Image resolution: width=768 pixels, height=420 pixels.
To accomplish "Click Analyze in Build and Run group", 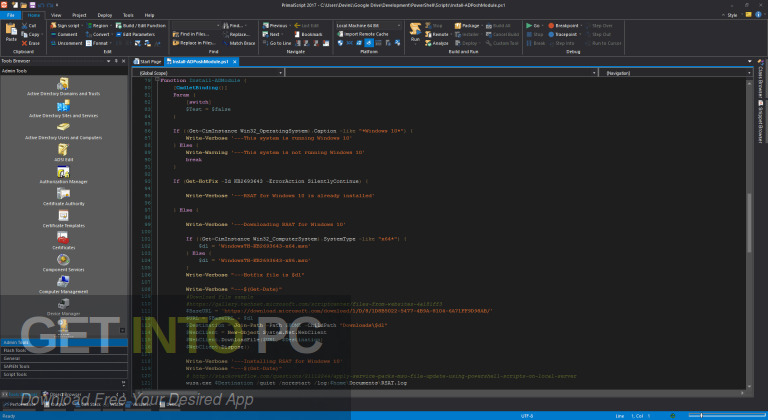I will (436, 43).
